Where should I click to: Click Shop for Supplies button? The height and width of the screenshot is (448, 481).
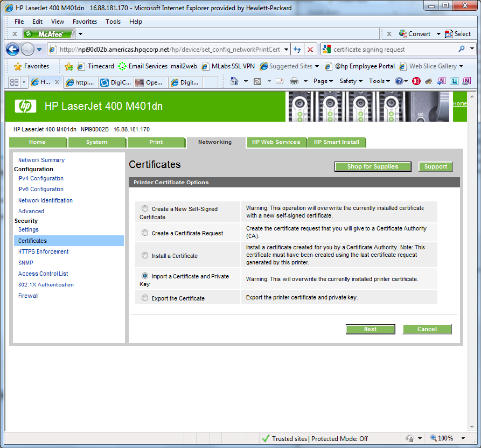(373, 166)
